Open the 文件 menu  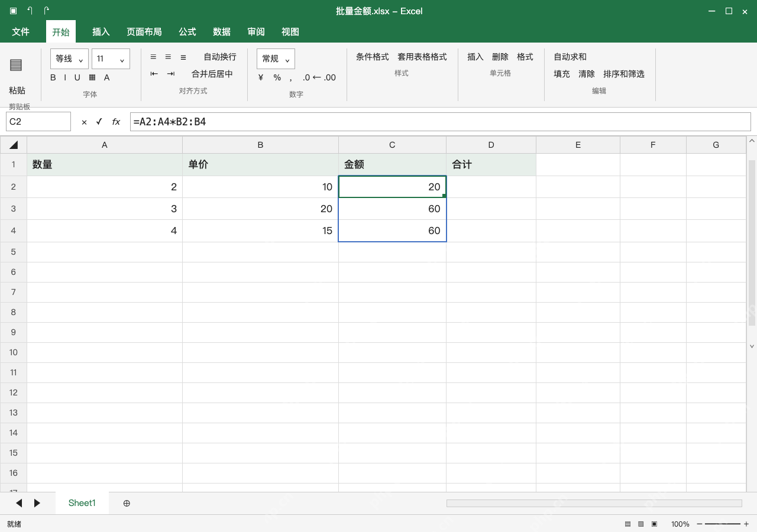coord(21,32)
